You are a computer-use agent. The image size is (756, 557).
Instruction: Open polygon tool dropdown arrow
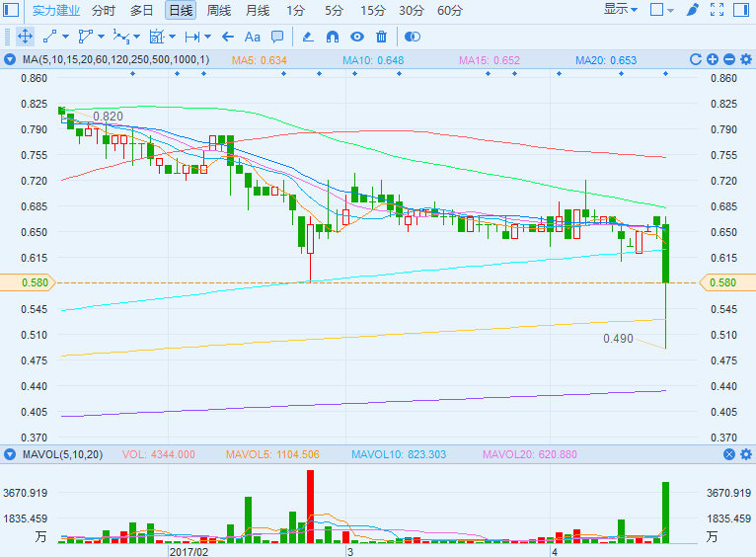[x=102, y=37]
